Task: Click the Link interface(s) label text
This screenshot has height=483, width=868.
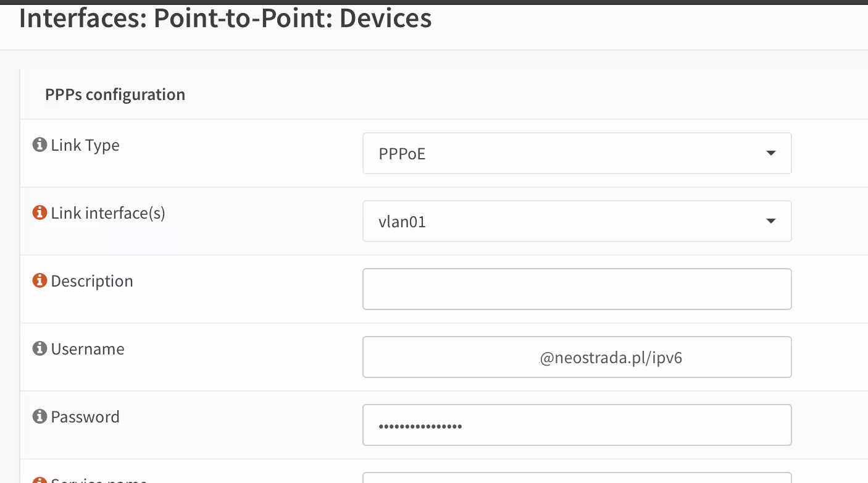Action: click(108, 214)
